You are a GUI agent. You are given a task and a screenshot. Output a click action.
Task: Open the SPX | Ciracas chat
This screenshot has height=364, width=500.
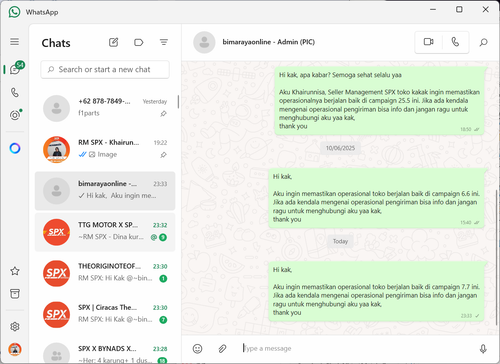pyautogui.click(x=105, y=315)
